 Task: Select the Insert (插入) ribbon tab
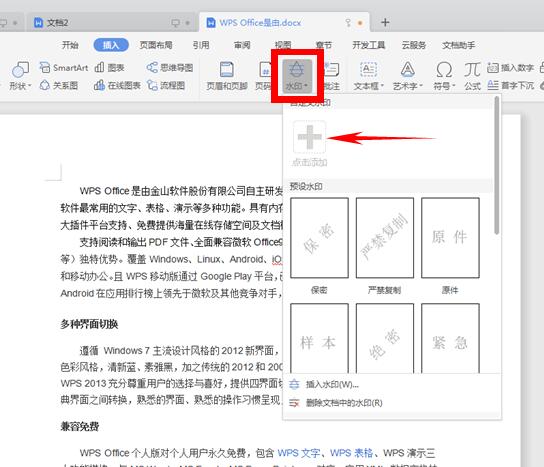111,45
